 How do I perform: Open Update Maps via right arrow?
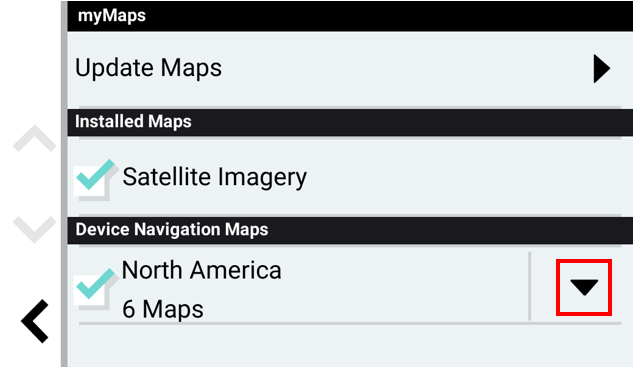(602, 69)
